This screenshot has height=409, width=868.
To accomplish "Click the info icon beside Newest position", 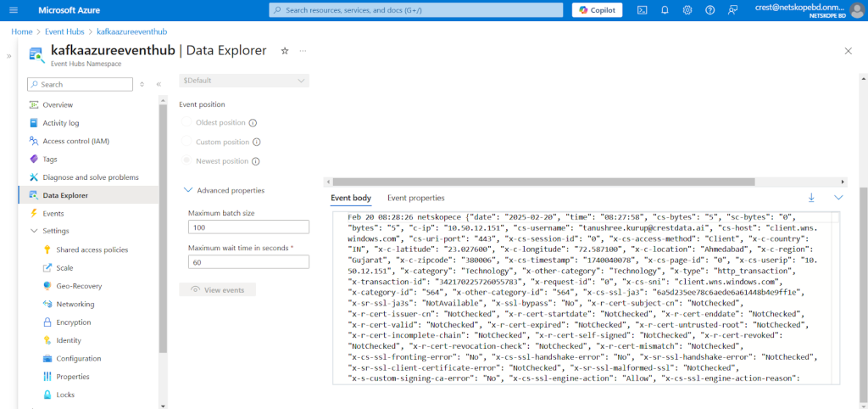I will [x=256, y=162].
